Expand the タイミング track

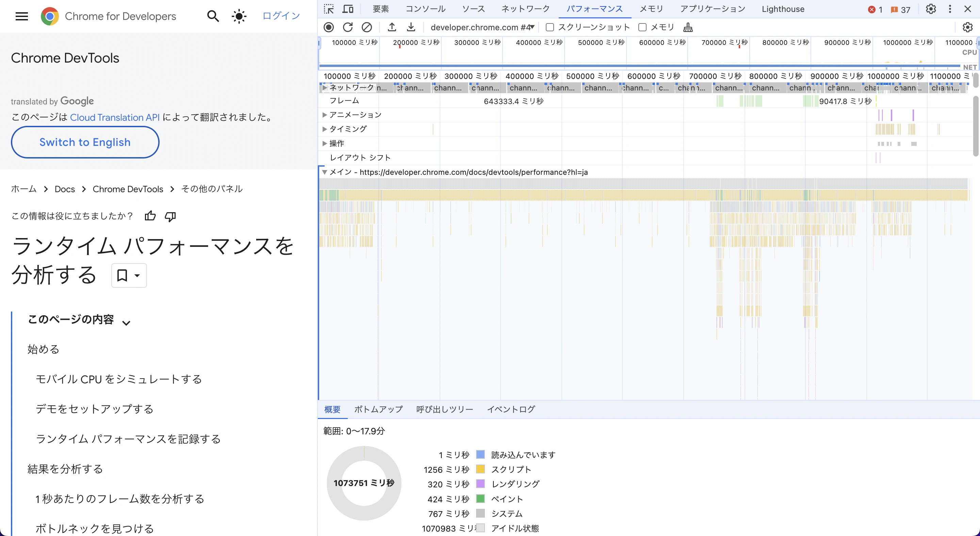pyautogui.click(x=325, y=129)
